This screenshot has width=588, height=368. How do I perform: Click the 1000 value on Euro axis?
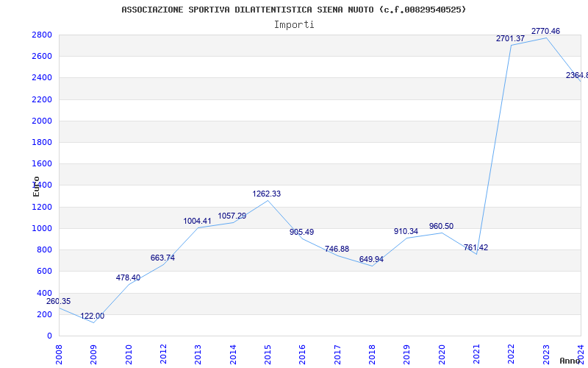42,228
